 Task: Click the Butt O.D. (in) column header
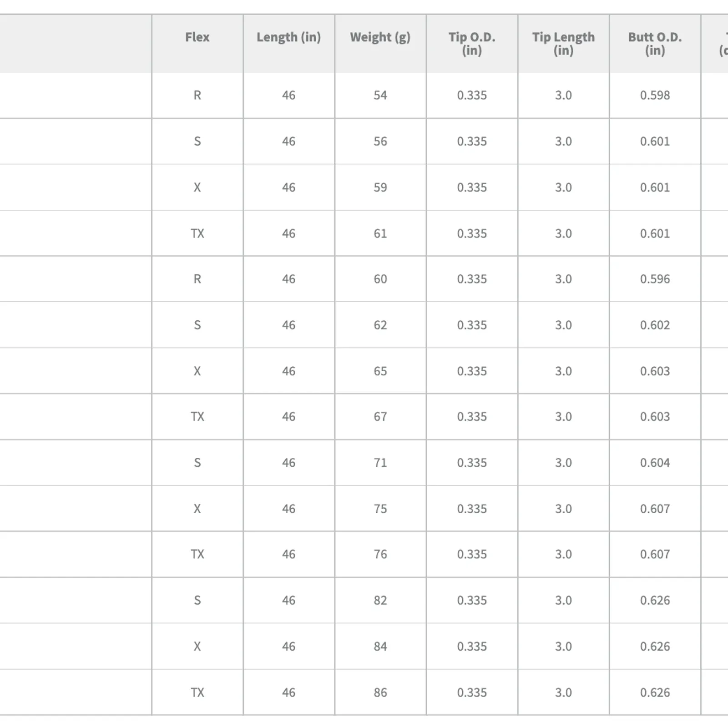(655, 44)
